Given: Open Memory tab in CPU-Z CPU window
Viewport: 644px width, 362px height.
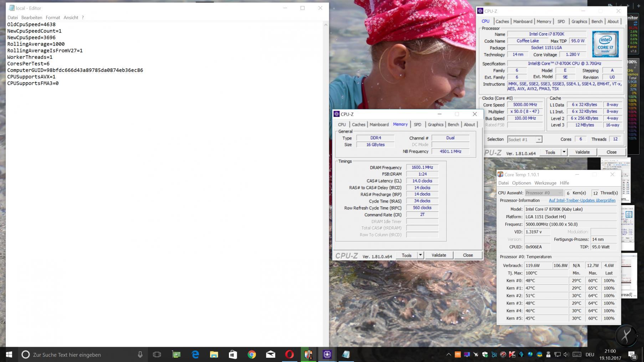Looking at the screenshot, I should 544,21.
